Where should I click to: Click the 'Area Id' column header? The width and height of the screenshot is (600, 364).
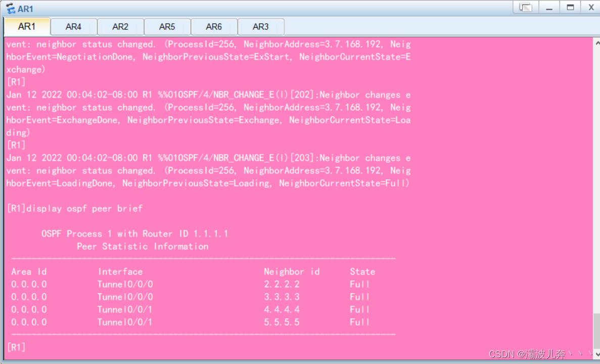click(x=29, y=272)
